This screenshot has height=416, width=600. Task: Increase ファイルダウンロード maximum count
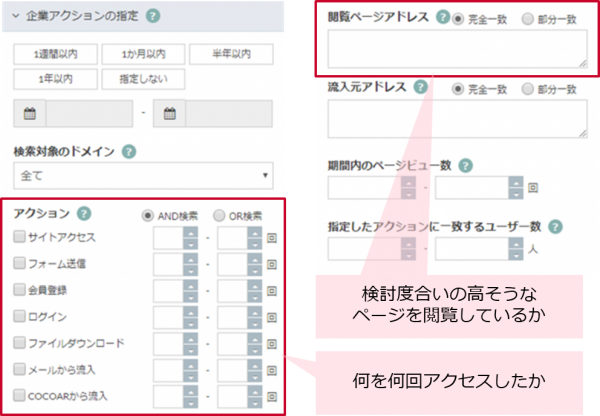[254, 338]
